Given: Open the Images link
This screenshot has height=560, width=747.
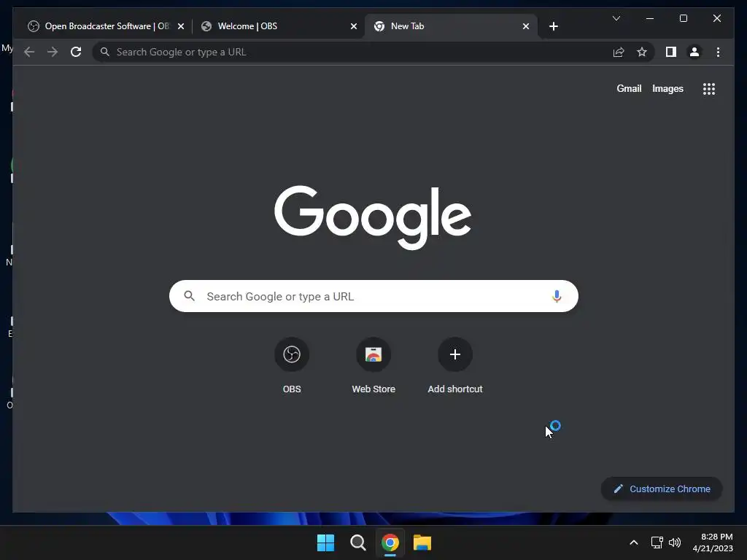Looking at the screenshot, I should click(x=667, y=88).
